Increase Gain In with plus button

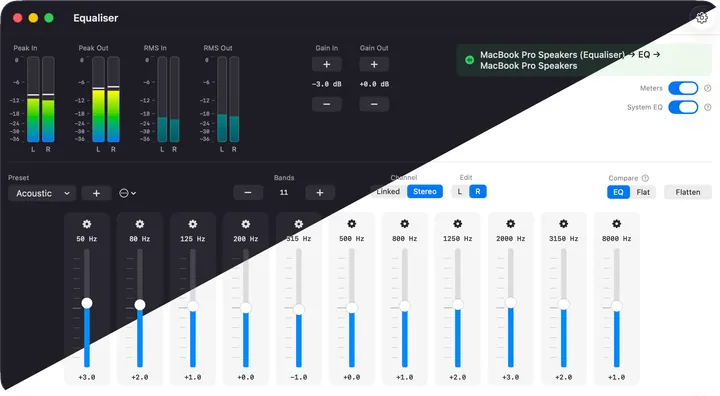click(x=326, y=64)
